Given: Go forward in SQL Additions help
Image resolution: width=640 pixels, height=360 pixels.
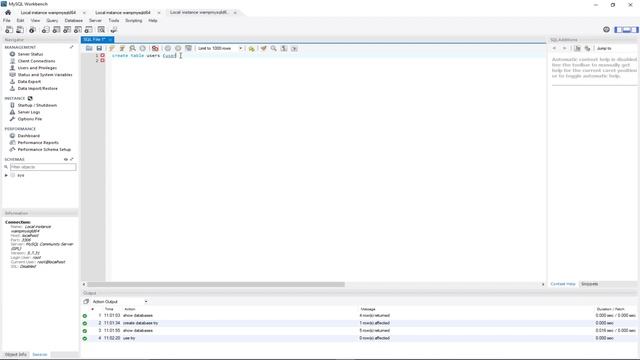Looking at the screenshot, I should [564, 48].
